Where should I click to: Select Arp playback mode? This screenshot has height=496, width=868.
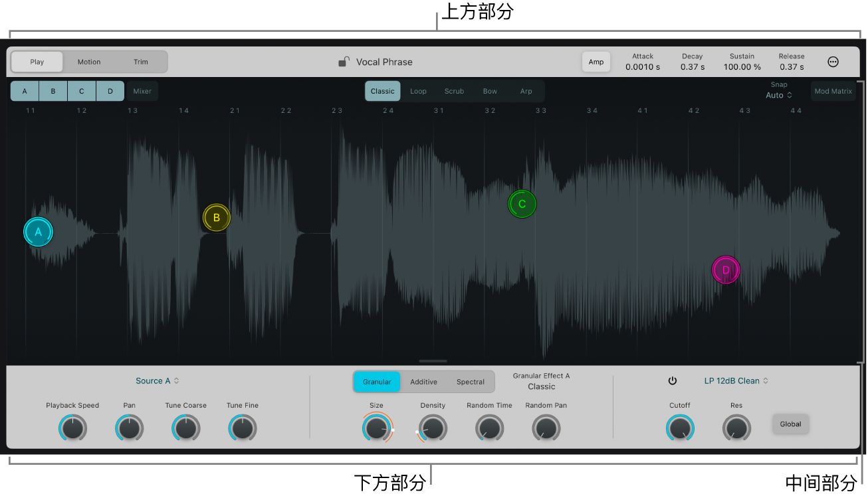coord(526,91)
